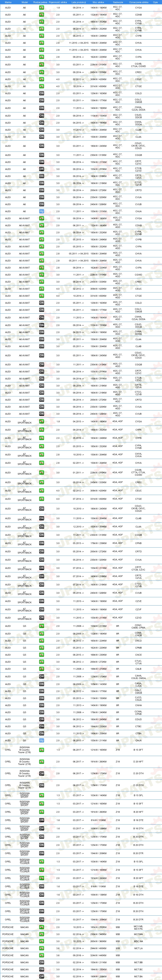Click hybrid fuel icon in Audi A6 CHJA row
Viewport: 162px width, 980px height.
pyautogui.click(x=41, y=211)
